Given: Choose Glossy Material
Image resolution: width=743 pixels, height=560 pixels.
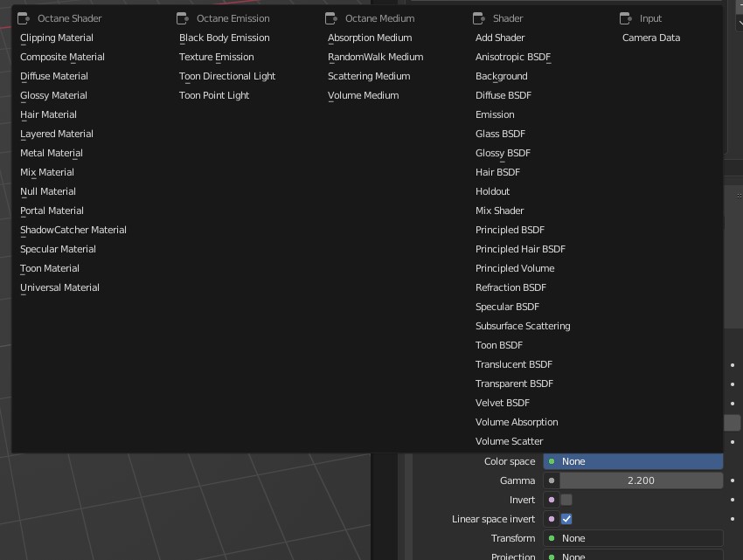Looking at the screenshot, I should point(53,95).
